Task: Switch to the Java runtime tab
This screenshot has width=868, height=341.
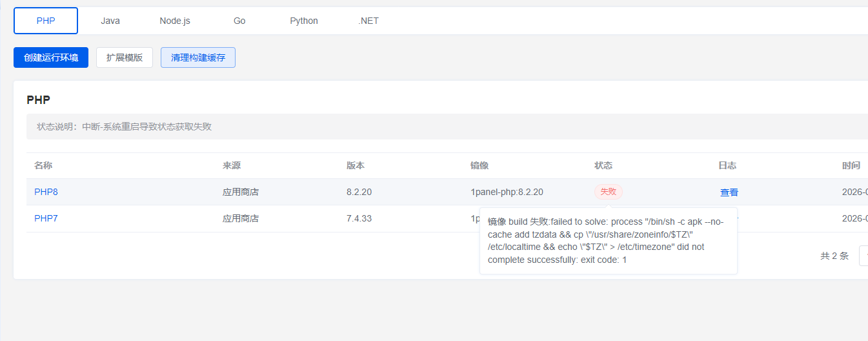Action: coord(110,21)
